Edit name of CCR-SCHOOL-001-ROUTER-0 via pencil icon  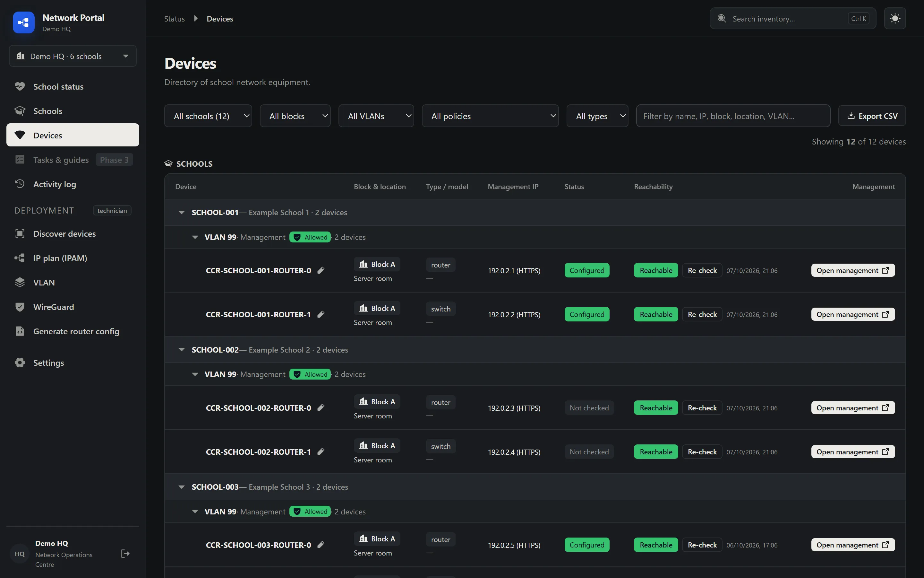click(321, 270)
